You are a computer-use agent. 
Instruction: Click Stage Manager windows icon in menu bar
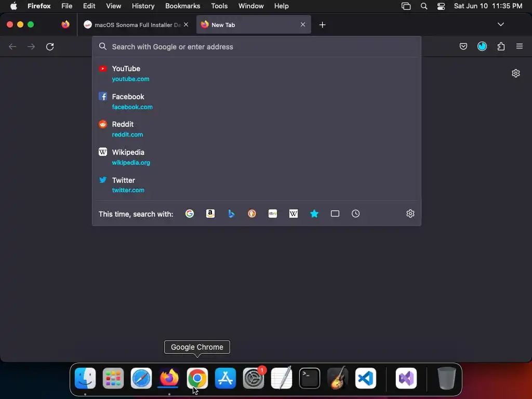pyautogui.click(x=406, y=6)
